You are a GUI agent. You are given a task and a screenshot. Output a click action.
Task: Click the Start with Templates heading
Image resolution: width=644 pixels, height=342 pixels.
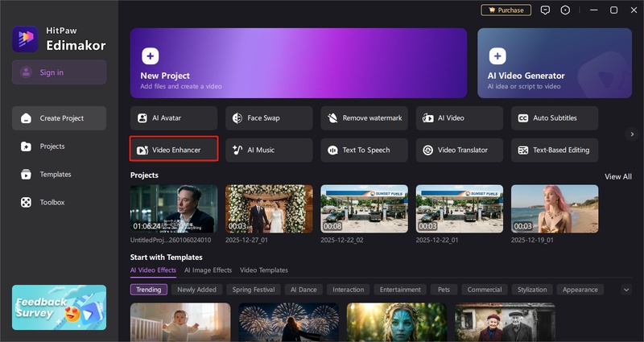[167, 258]
